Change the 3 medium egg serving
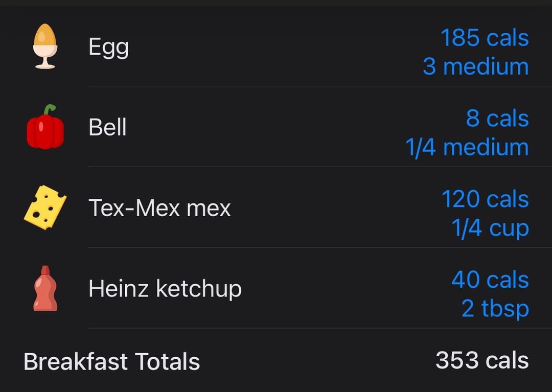Viewport: 552px width, 392px height. click(x=476, y=66)
